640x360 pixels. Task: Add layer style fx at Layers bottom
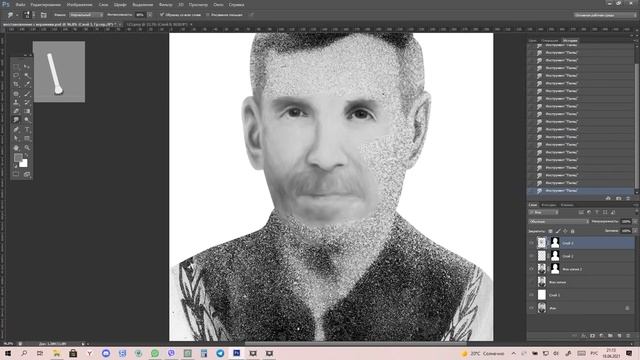pos(583,336)
